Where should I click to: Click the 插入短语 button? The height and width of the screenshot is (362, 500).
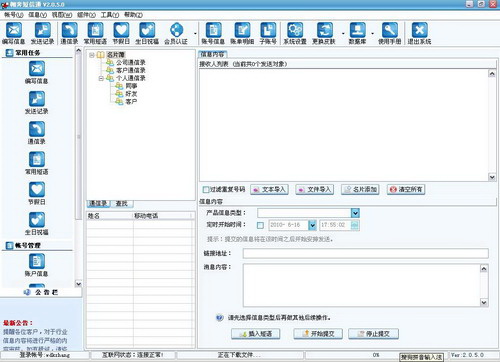pyautogui.click(x=256, y=334)
